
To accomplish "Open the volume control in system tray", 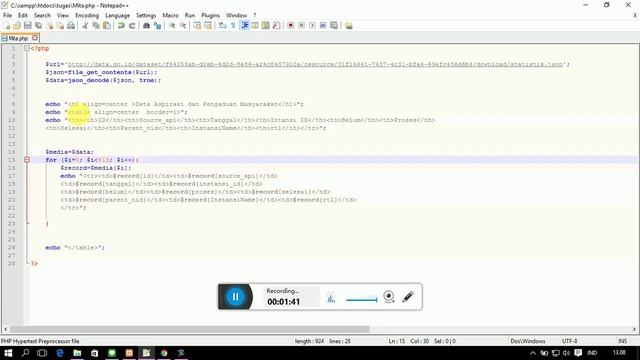I will (x=566, y=353).
